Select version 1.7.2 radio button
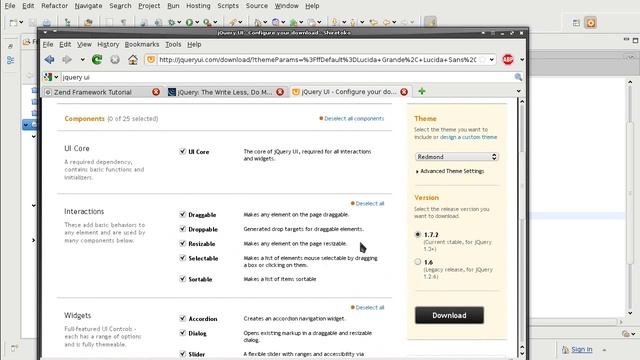 418,234
